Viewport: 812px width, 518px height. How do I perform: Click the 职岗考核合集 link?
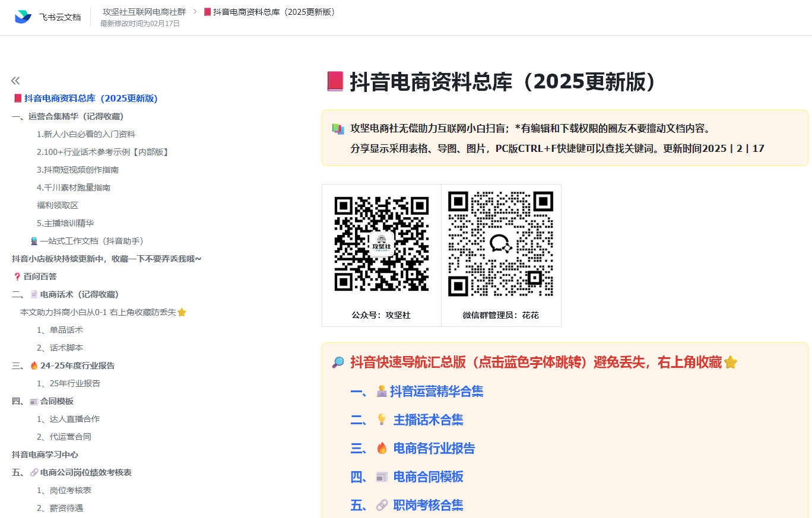(429, 506)
